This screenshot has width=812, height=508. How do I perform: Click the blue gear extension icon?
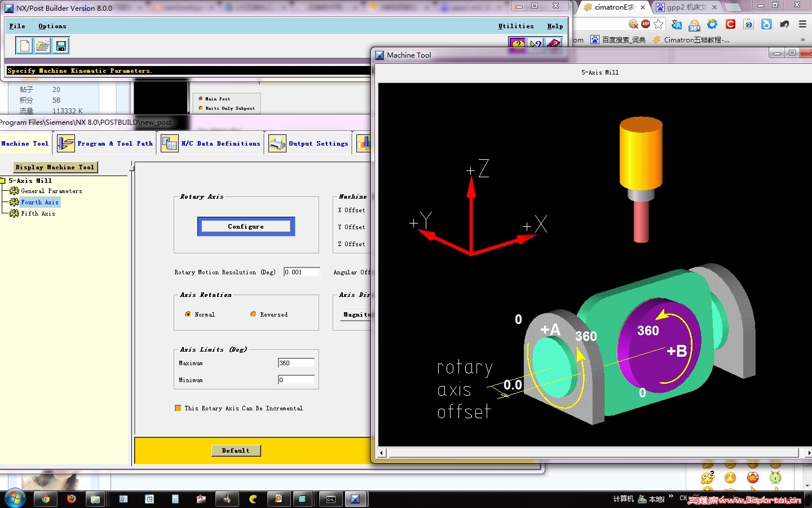click(712, 24)
